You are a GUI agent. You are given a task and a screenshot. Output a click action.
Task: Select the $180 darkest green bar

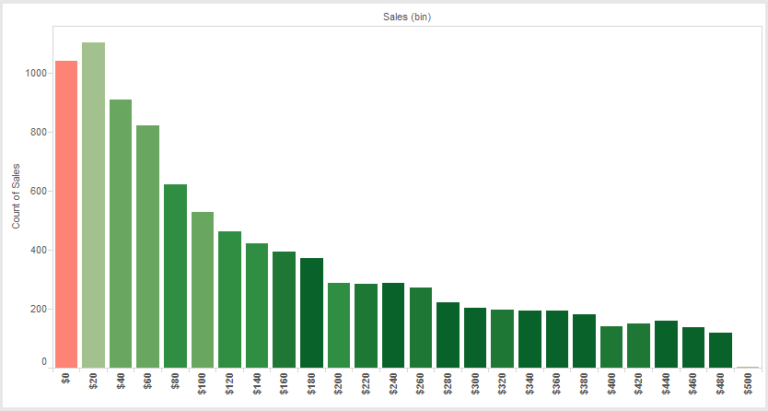312,313
